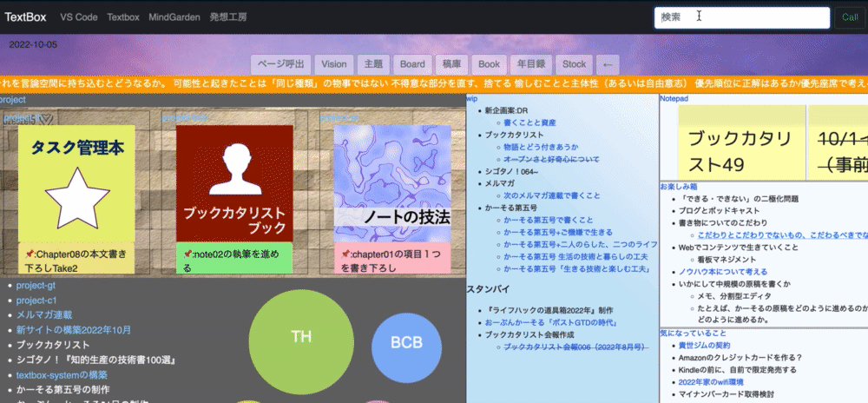Open the 主題 page button

373,64
